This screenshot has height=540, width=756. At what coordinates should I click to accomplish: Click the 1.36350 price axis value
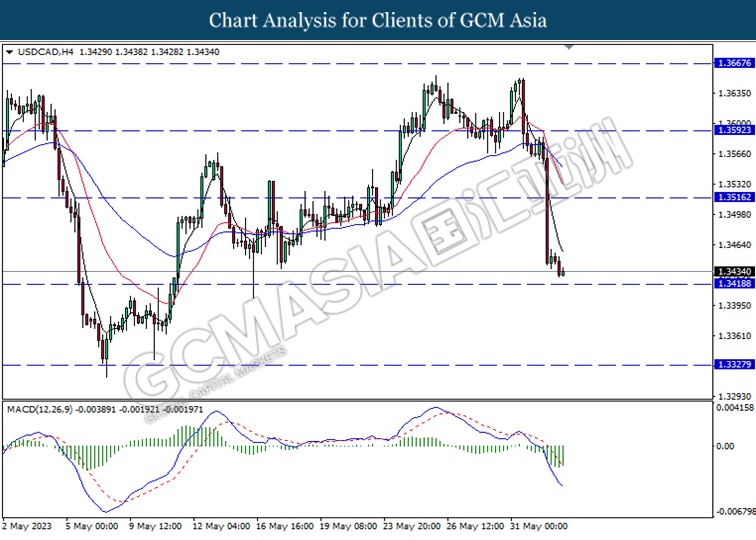click(734, 93)
